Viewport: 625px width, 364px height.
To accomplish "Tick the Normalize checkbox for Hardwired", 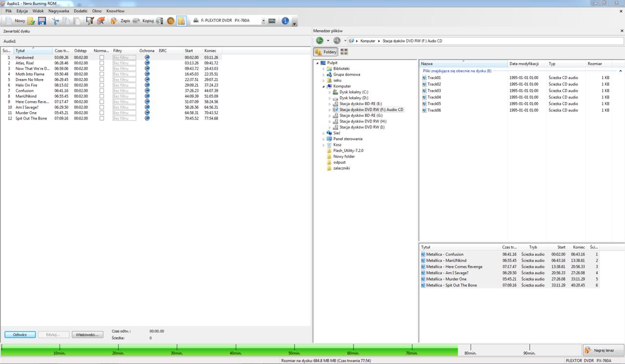I will [x=102, y=57].
